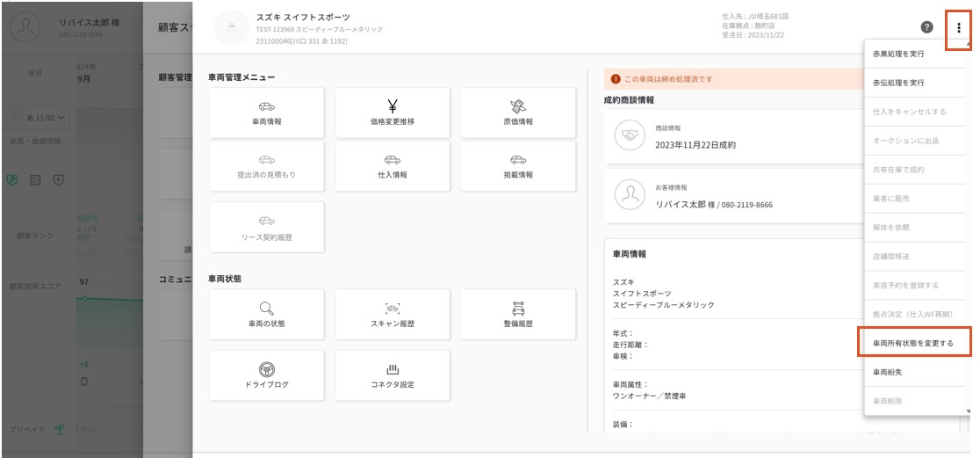The image size is (980, 458).
Task: Select 車両削除 menu entry
Action: (x=917, y=401)
